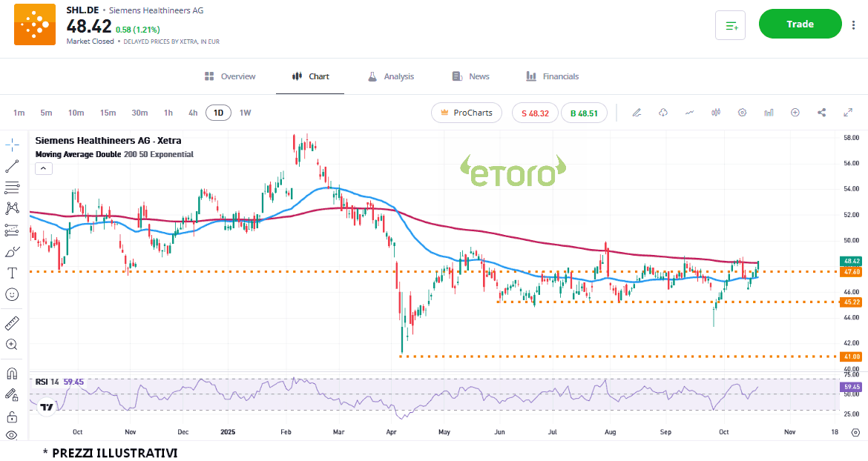The height and width of the screenshot is (461, 868).
Task: Toggle drawings visibility eye icon
Action: click(13, 435)
